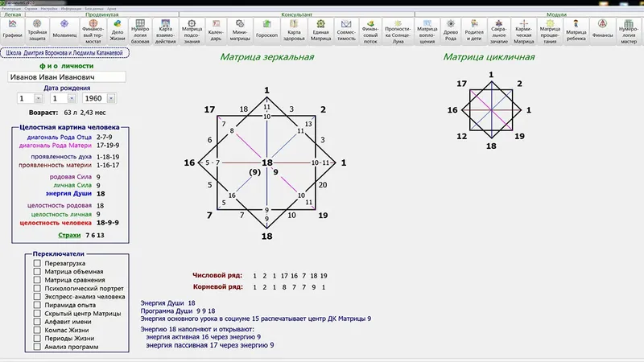Click center number 18 of mirror matrix
The height and width of the screenshot is (362, 644).
tap(267, 162)
